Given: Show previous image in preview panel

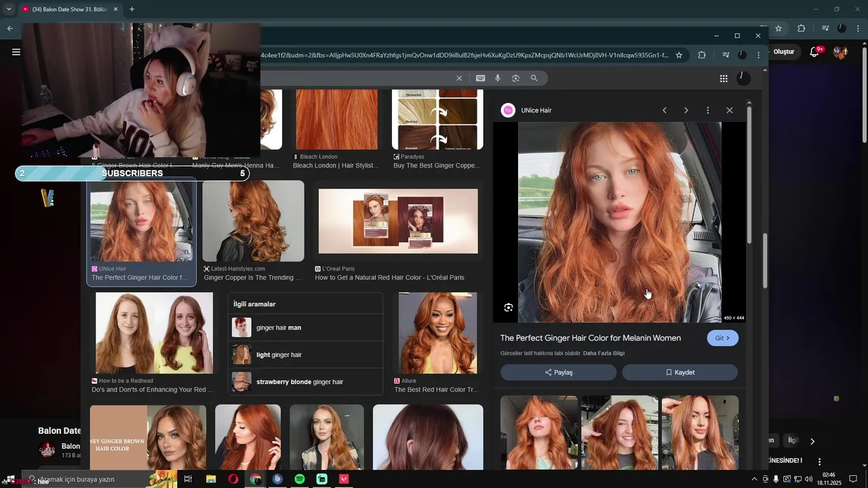Looking at the screenshot, I should tap(665, 110).
